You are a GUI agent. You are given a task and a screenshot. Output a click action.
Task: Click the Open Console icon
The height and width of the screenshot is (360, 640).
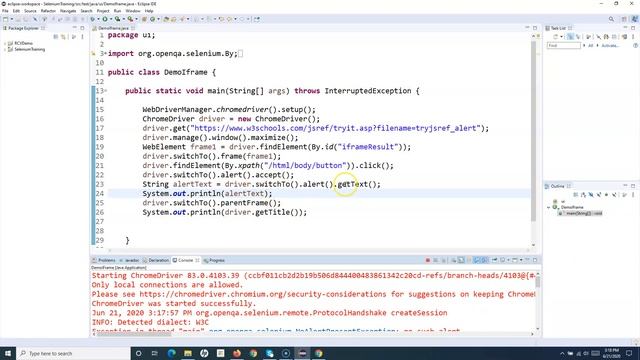pyautogui.click(x=515, y=260)
